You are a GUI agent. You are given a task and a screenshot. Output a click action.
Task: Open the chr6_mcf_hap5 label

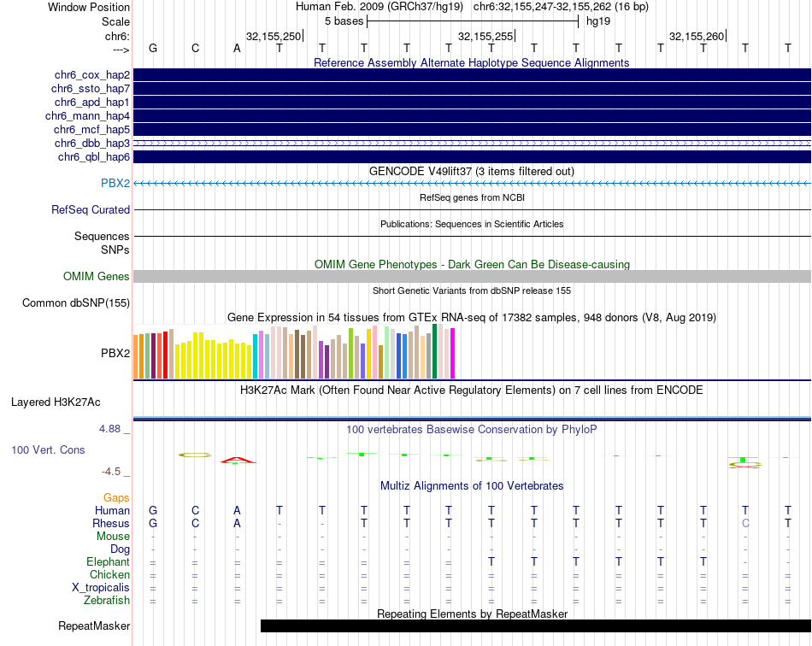point(91,129)
